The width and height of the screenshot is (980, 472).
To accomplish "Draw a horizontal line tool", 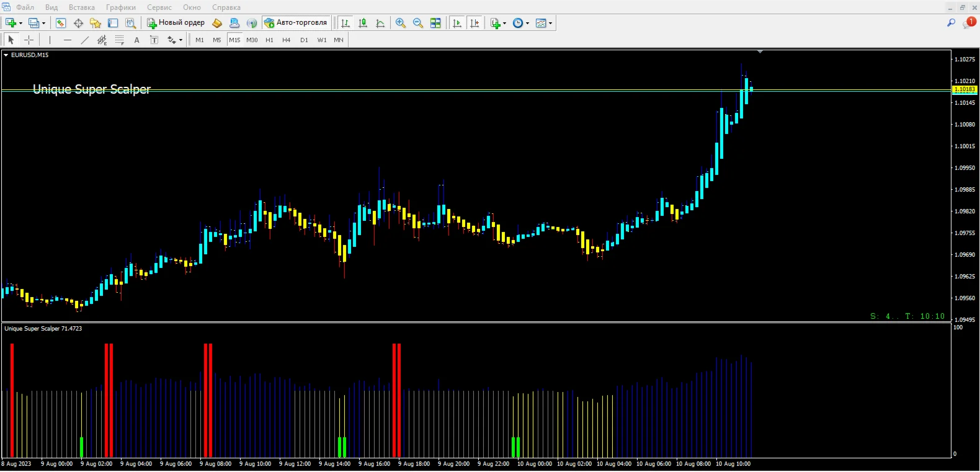I will pyautogui.click(x=68, y=40).
